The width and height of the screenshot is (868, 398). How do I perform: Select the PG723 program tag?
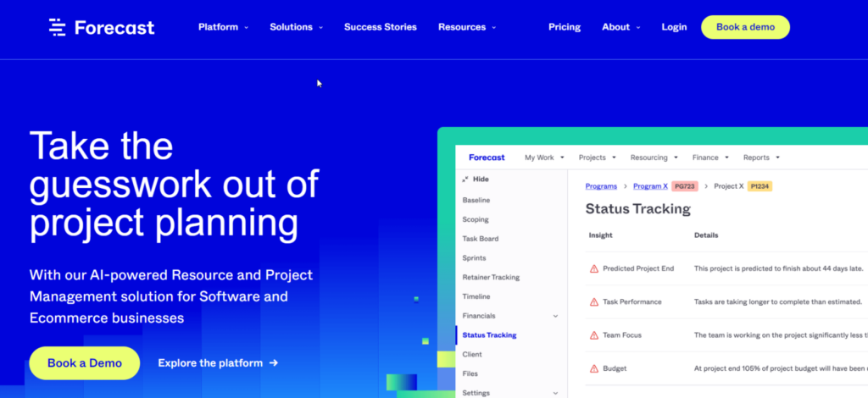pos(684,186)
